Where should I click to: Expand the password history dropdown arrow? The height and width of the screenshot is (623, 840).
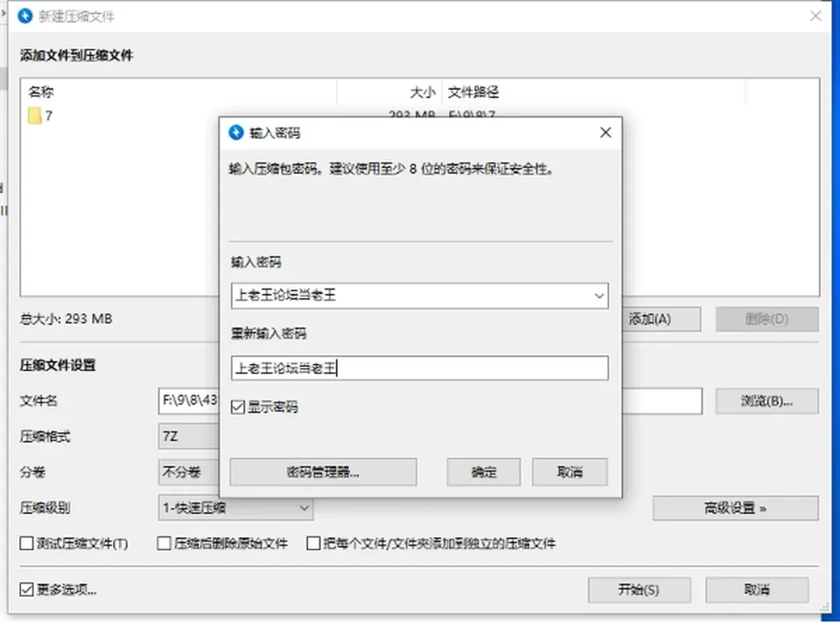[x=598, y=296]
